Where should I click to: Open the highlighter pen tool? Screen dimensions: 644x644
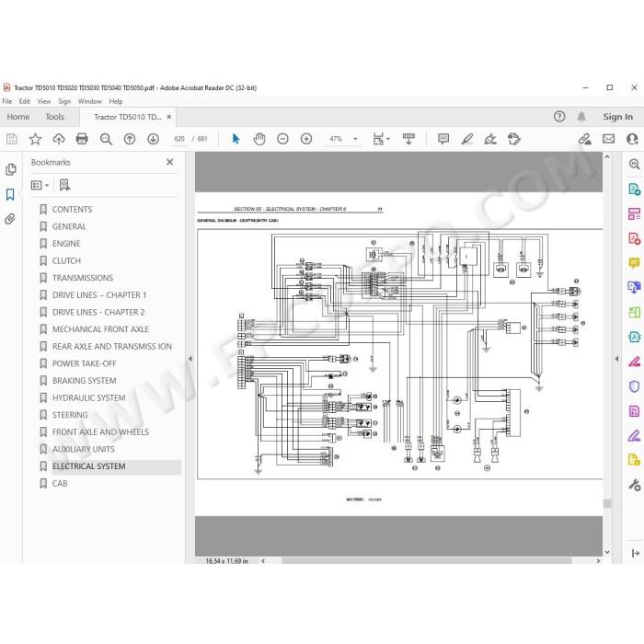(466, 139)
